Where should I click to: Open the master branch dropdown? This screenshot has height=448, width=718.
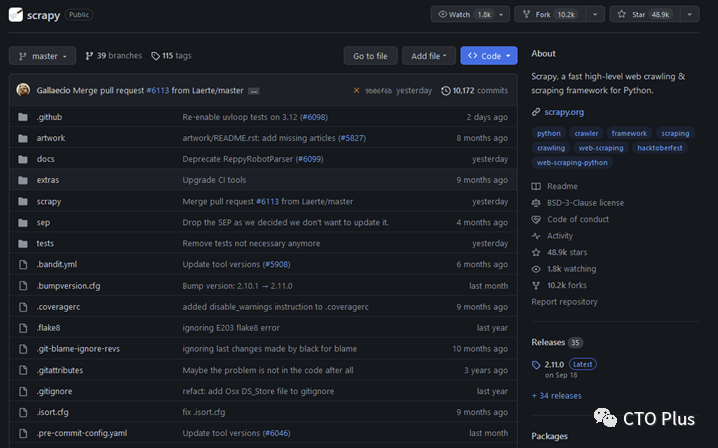pos(42,56)
